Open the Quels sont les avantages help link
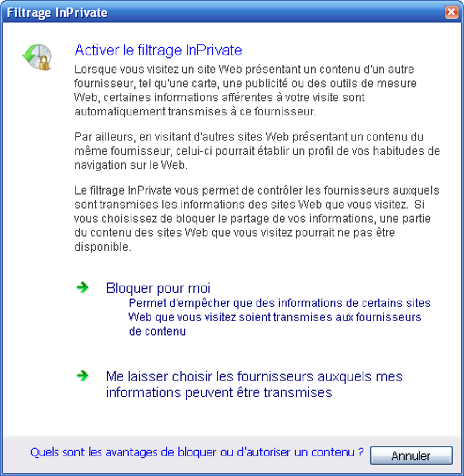Screen dimensions: 464x476 (x=197, y=452)
